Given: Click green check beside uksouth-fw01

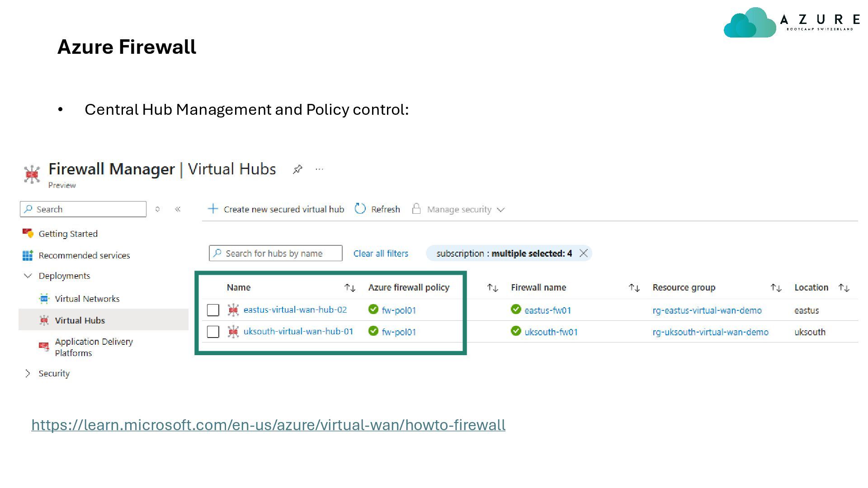Looking at the screenshot, I should click(x=516, y=331).
